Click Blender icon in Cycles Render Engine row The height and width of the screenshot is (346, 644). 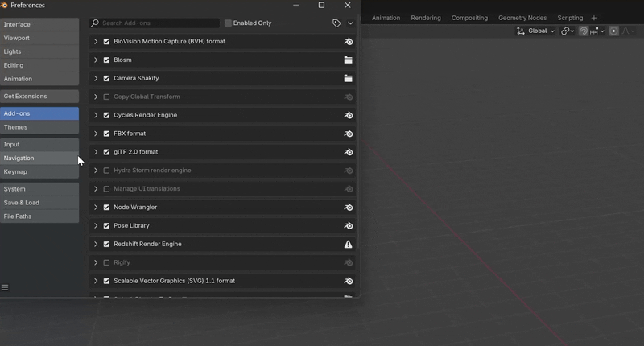[x=349, y=115]
